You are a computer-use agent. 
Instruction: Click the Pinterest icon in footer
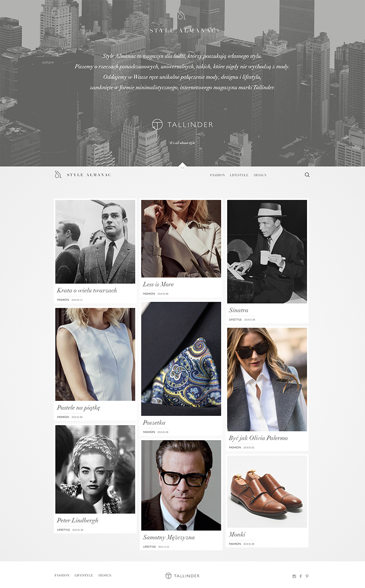[307, 576]
